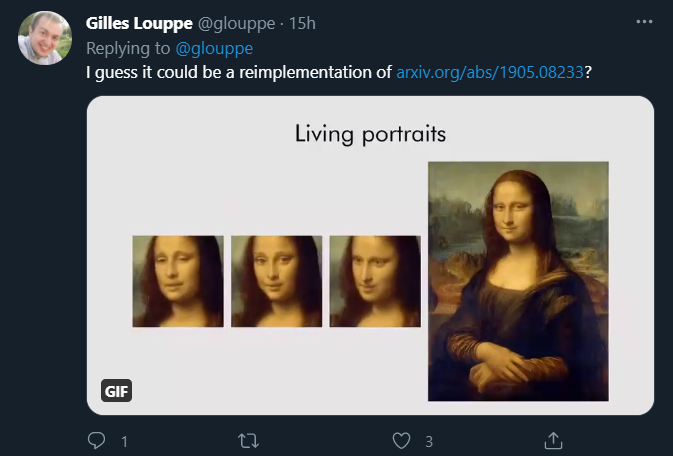Click the large Mona Lisa painting

(x=518, y=281)
